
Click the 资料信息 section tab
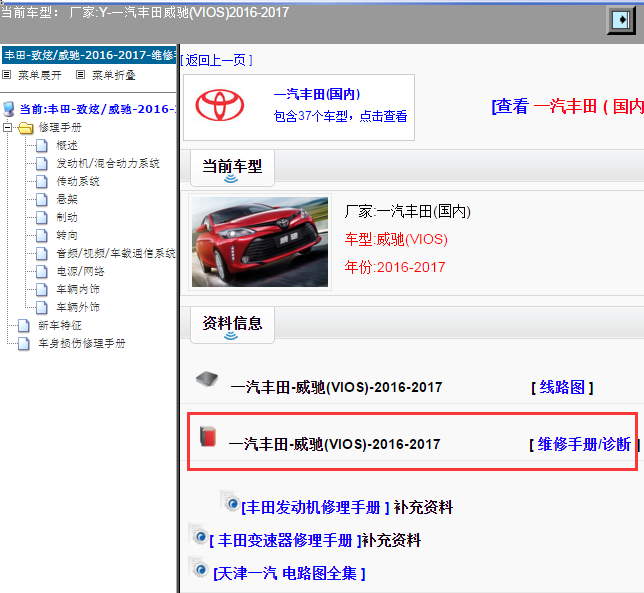coord(232,324)
